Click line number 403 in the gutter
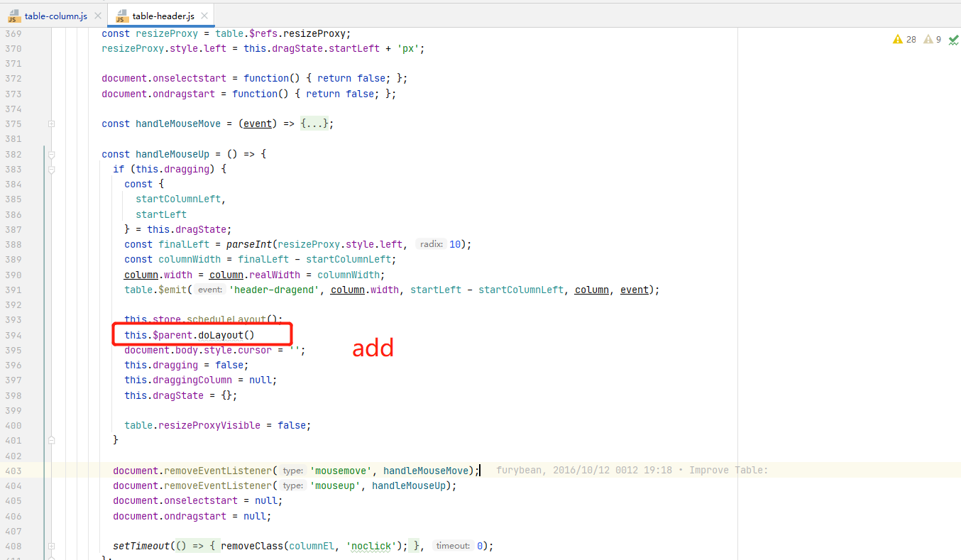The width and height of the screenshot is (961, 560). pos(13,471)
